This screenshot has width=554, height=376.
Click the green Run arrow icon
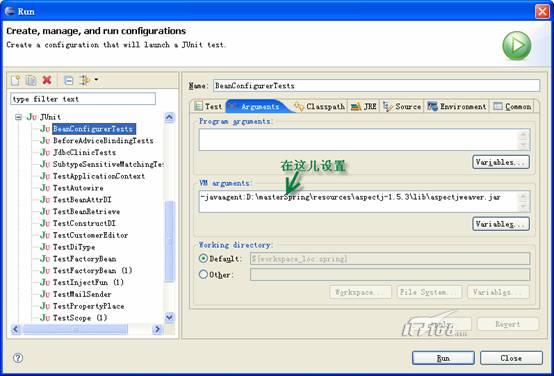point(517,45)
